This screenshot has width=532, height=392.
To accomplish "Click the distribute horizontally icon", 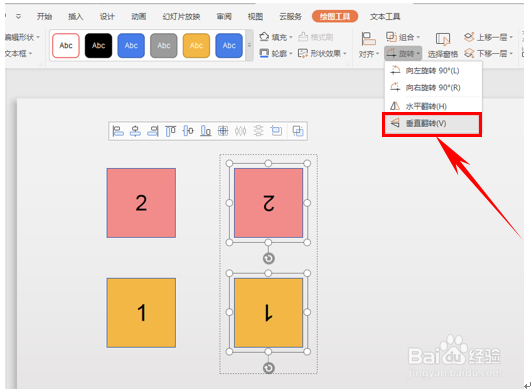I will tap(241, 131).
